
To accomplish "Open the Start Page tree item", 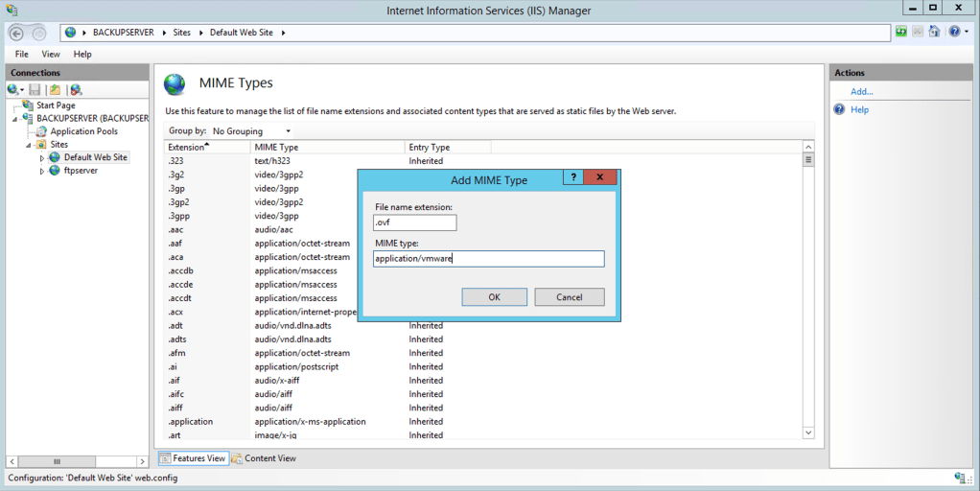I will coord(56,105).
